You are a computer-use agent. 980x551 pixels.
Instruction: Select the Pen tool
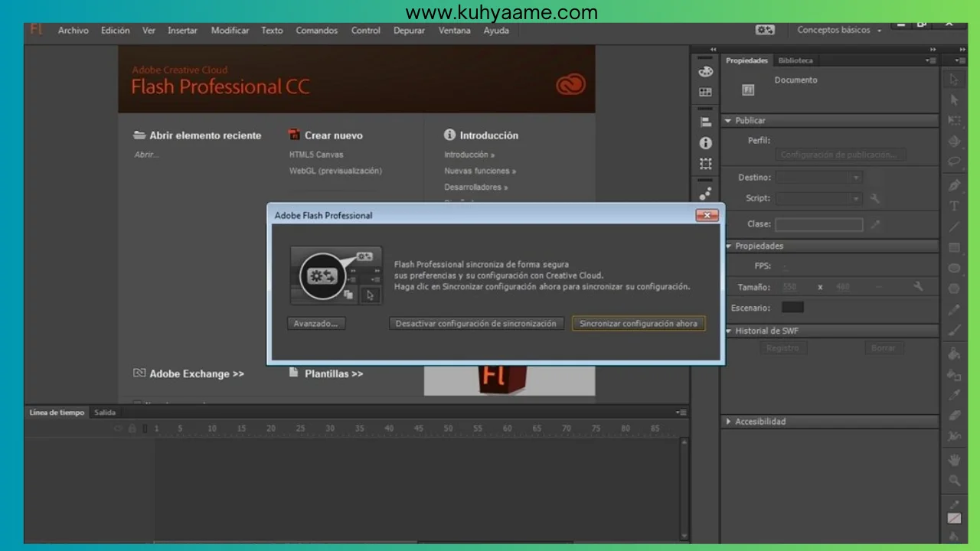tap(954, 185)
